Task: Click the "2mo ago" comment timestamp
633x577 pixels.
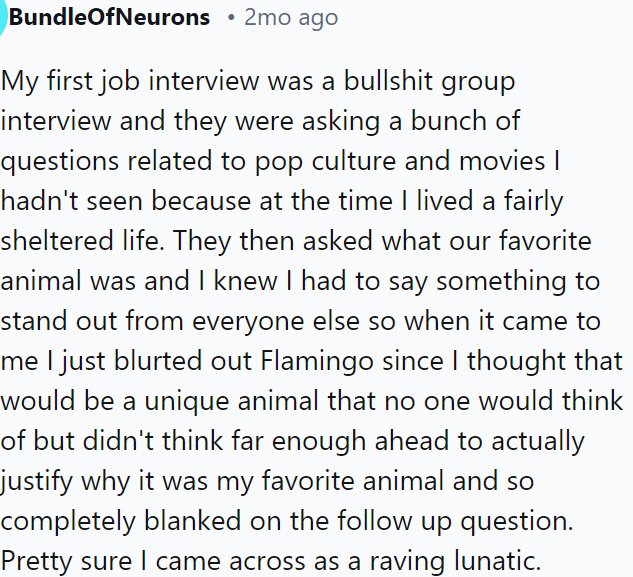Action: (291, 18)
